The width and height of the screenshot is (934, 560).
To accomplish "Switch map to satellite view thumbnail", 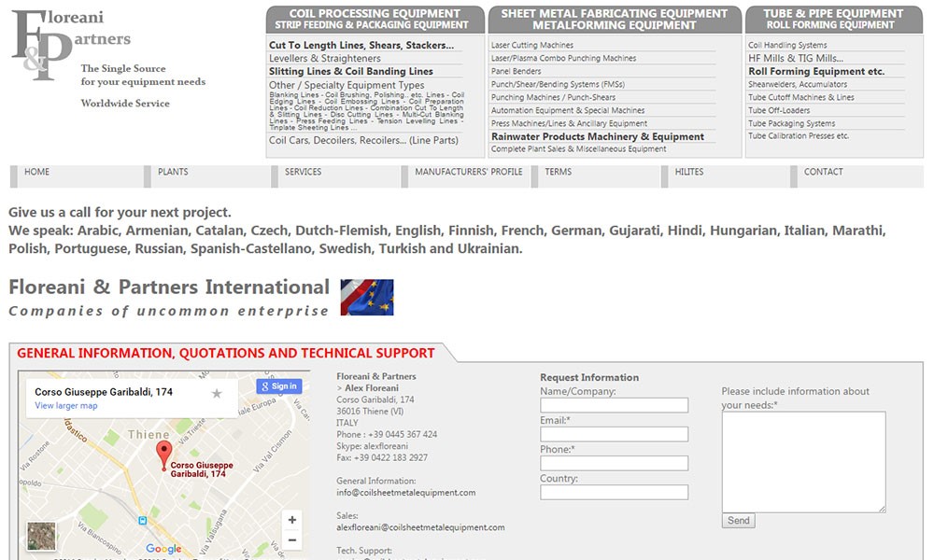I will click(41, 536).
